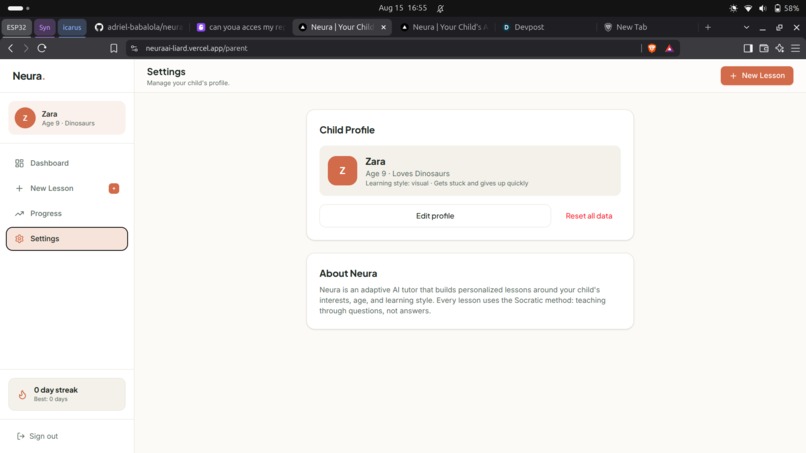Click the muted notifications bell icon
The height and width of the screenshot is (453, 806).
coord(441,8)
